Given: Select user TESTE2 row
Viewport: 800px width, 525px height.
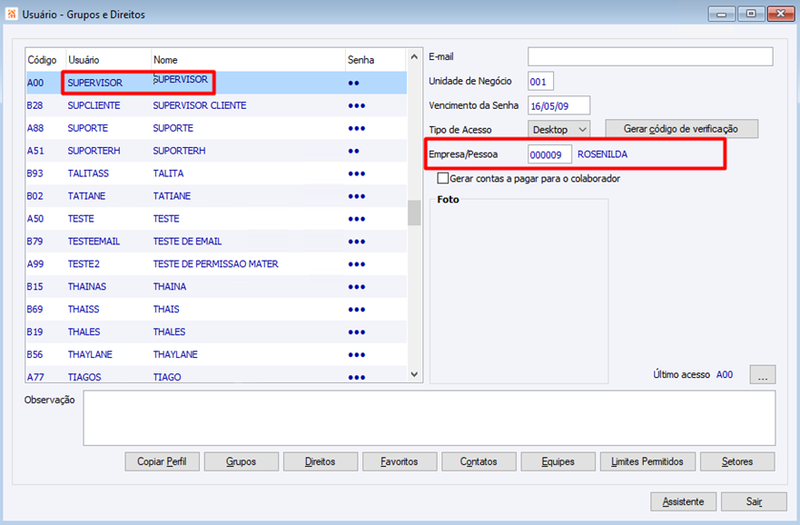Looking at the screenshot, I should pyautogui.click(x=216, y=264).
